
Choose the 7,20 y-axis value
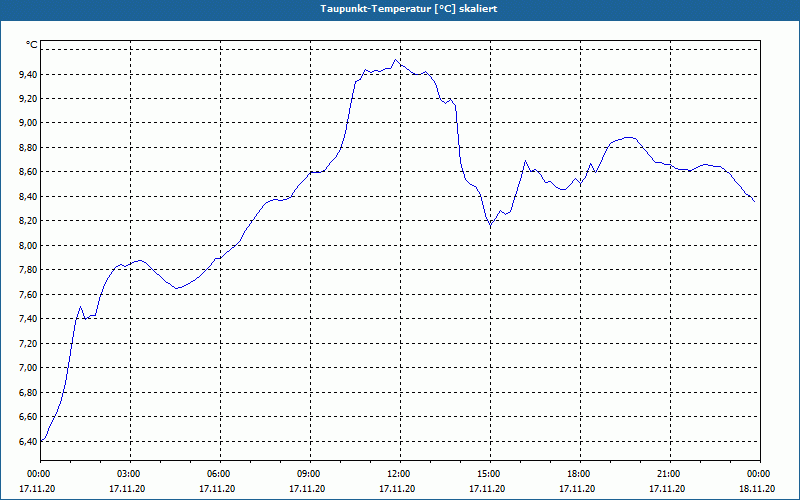28,343
